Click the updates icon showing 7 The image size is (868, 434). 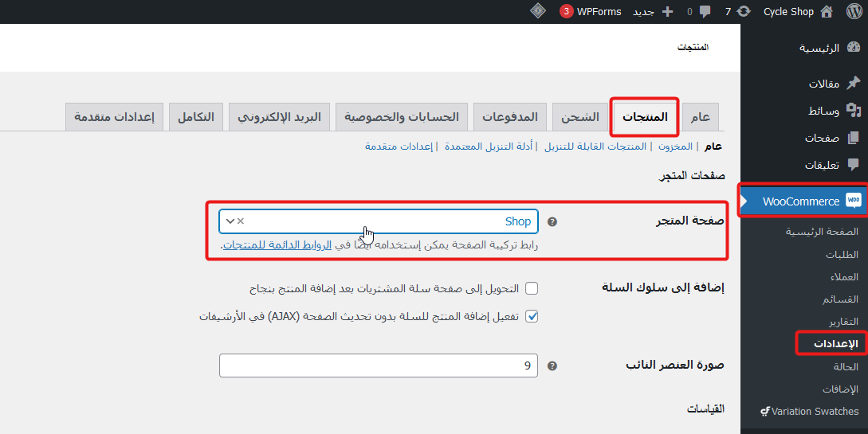744,12
